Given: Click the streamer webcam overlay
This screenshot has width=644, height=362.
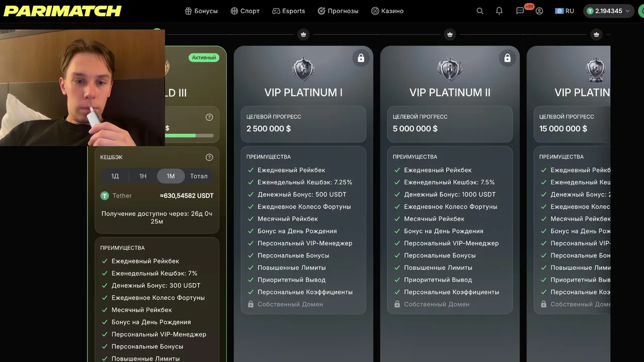Looking at the screenshot, I should click(83, 87).
